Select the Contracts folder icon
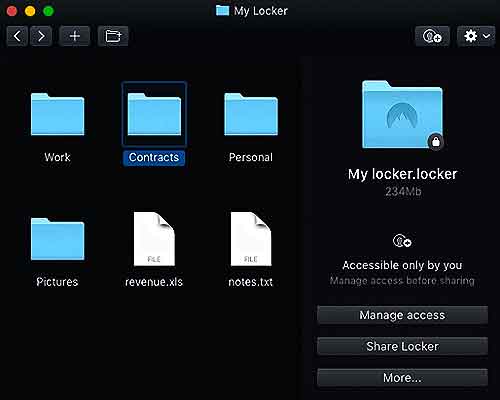Viewport: 500px width, 400px height. 154,114
